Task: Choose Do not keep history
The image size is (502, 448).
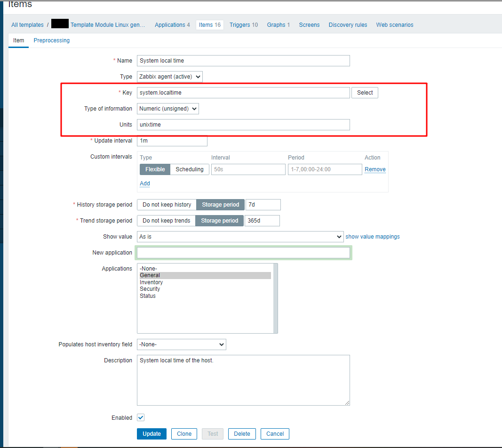Action: (x=167, y=205)
